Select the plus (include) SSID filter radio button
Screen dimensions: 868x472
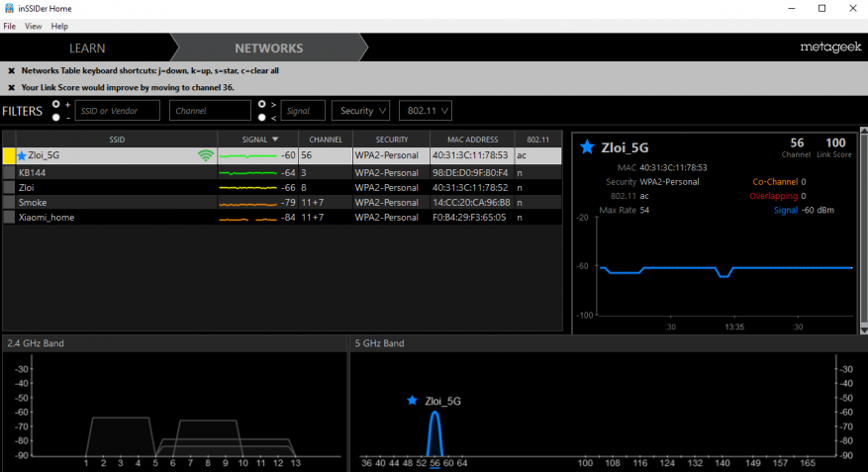tap(55, 104)
